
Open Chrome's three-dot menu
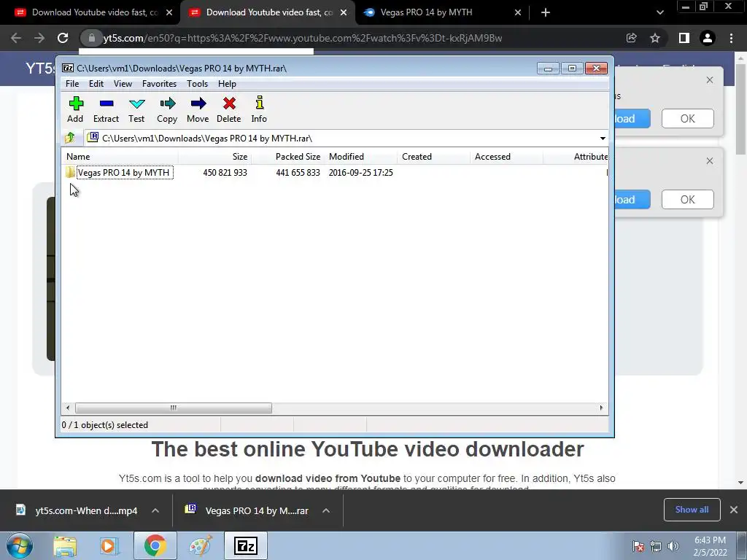point(731,38)
